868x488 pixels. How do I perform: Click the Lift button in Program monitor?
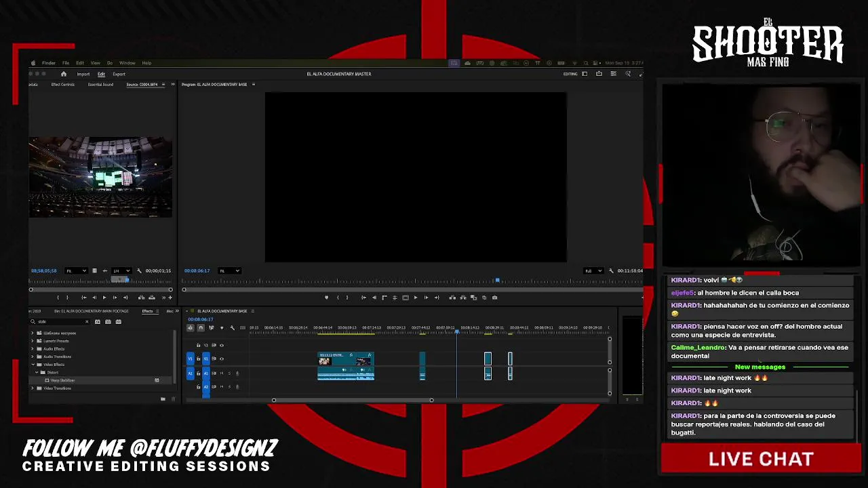tap(452, 298)
